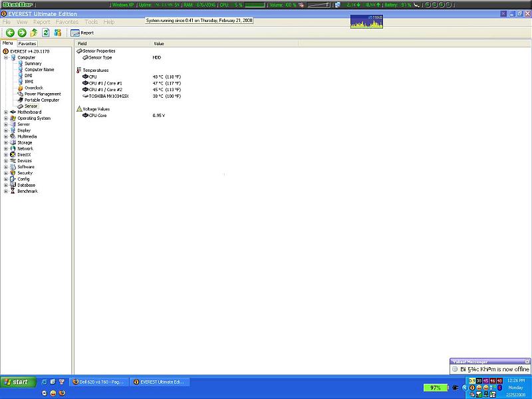Switch to the Favorites tab
This screenshot has width=532, height=399.
[27, 43]
